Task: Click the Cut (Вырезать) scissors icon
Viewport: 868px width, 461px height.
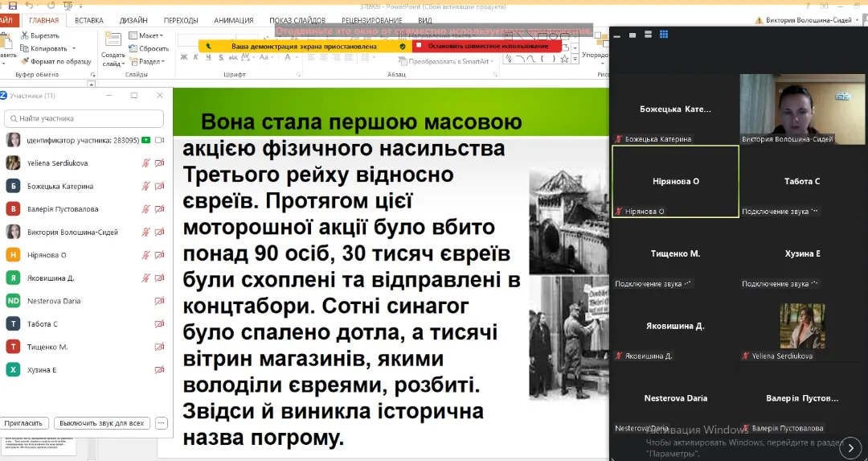Action: pyautogui.click(x=24, y=35)
